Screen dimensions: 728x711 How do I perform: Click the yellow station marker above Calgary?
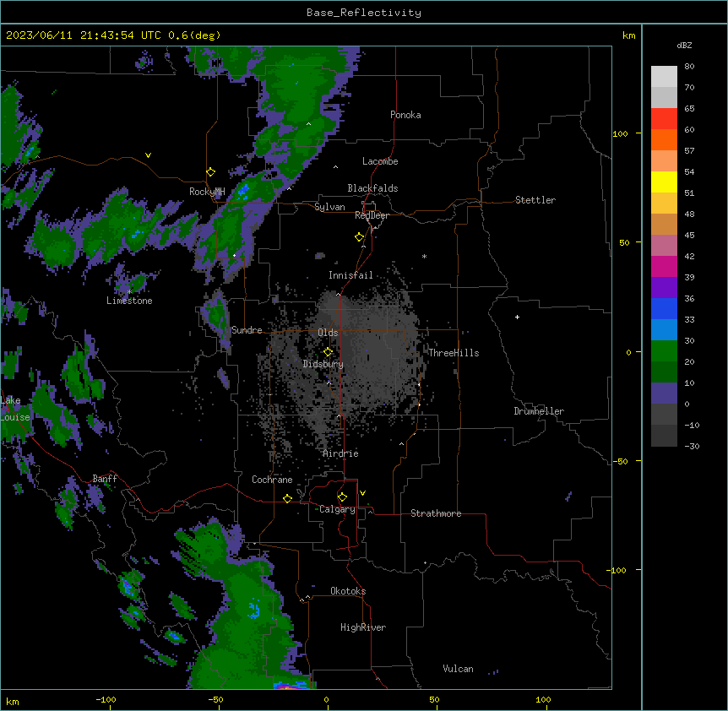pos(342,497)
